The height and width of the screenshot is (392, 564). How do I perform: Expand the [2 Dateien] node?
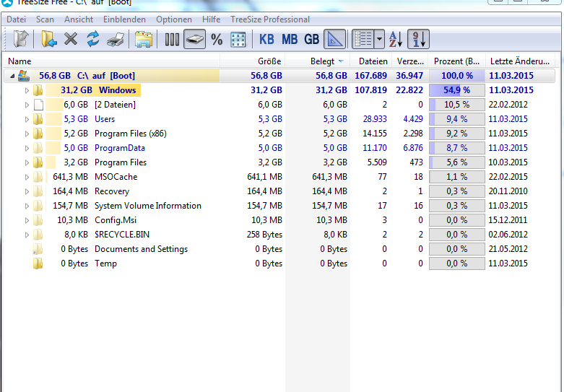[27, 105]
